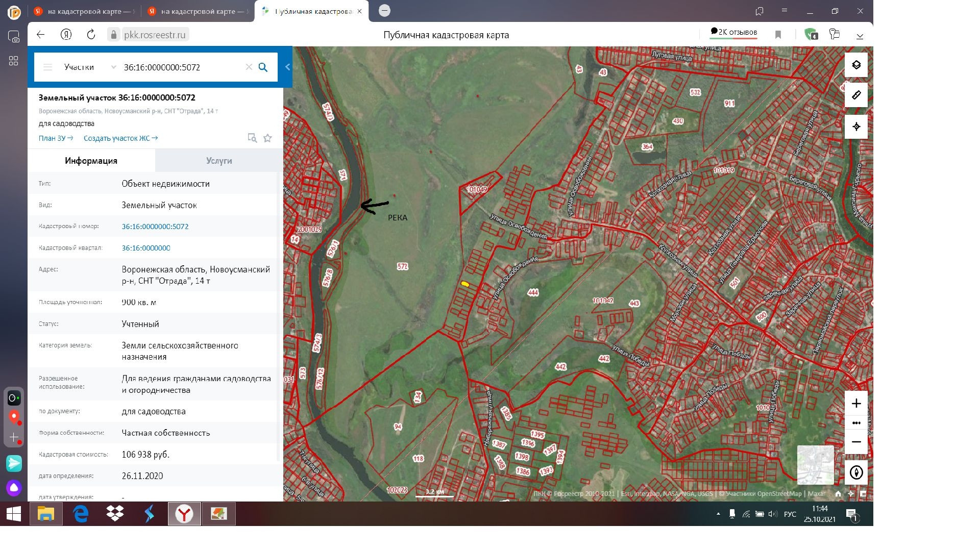
Task: Open the downloads arrow icon
Action: 860,35
